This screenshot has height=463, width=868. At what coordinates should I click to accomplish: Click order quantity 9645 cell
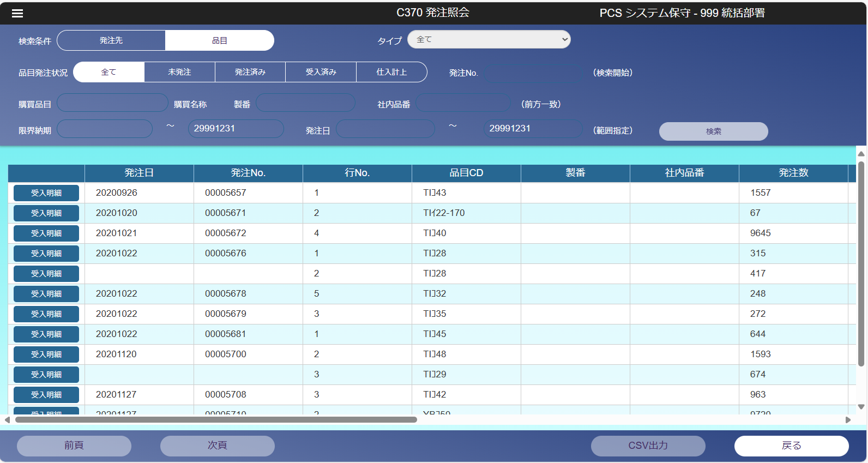tap(793, 233)
